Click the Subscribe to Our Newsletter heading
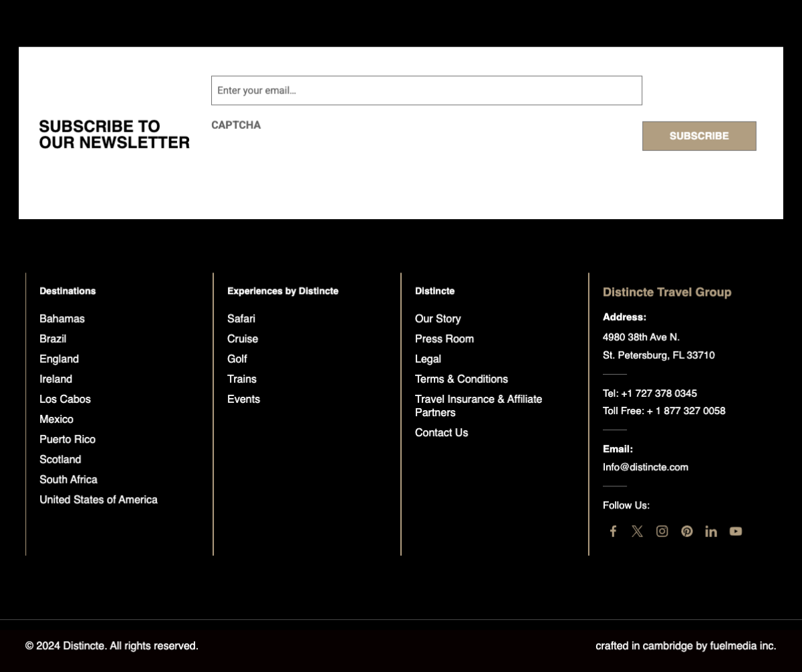 coord(114,134)
